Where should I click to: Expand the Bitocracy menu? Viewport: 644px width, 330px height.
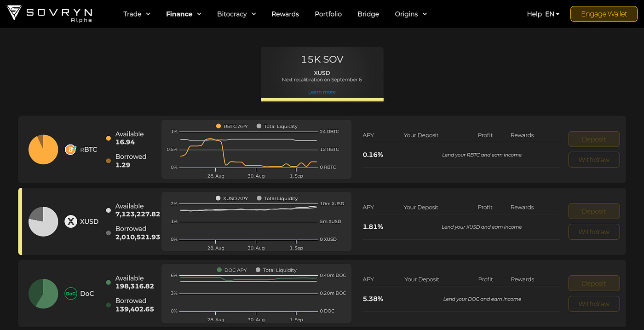236,14
